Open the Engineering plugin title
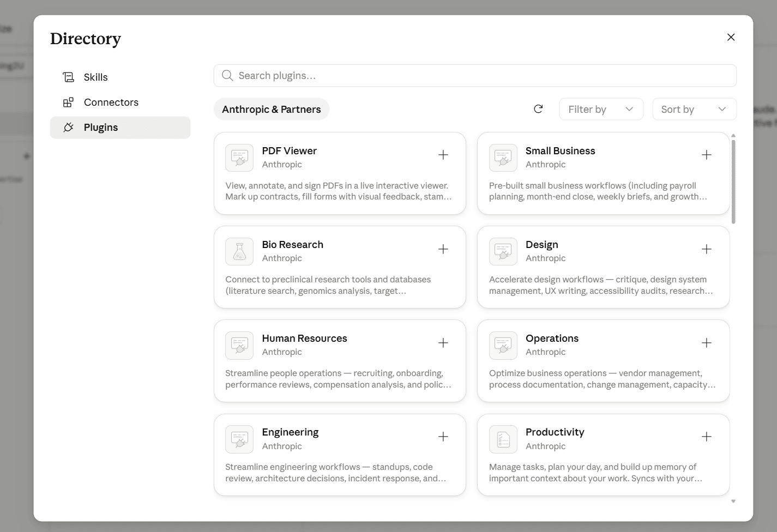The image size is (777, 532). click(290, 432)
